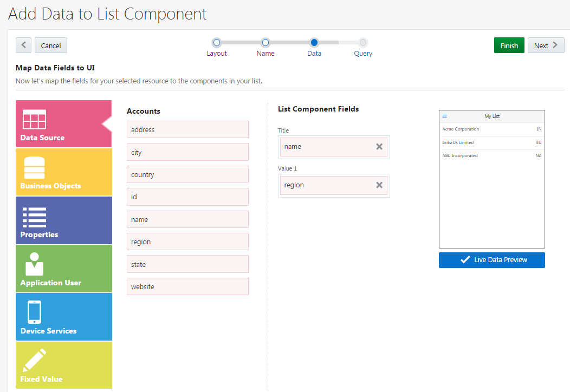Remove the region mapping from Value 1
The height and width of the screenshot is (392, 570).
pyautogui.click(x=379, y=185)
